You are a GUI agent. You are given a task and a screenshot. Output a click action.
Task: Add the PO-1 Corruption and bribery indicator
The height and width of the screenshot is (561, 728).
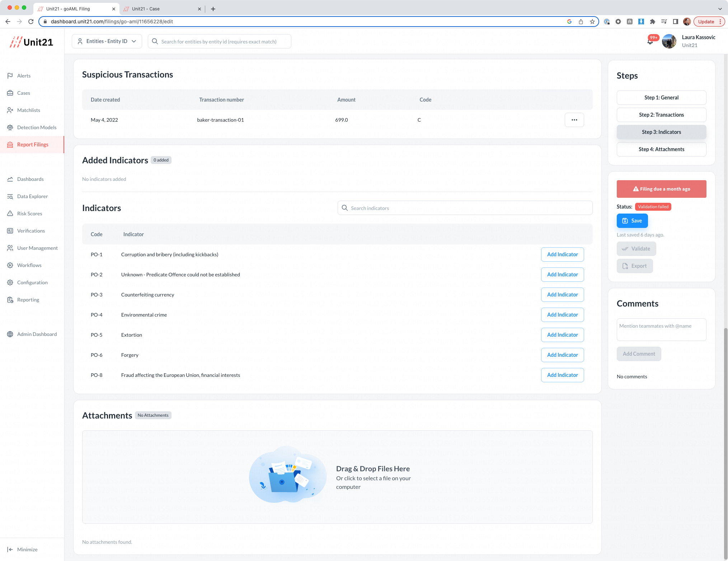pyautogui.click(x=562, y=254)
